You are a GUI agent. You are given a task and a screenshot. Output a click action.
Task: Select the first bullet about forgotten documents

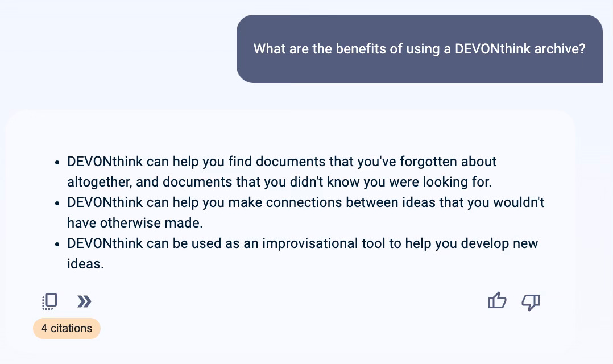(x=281, y=171)
